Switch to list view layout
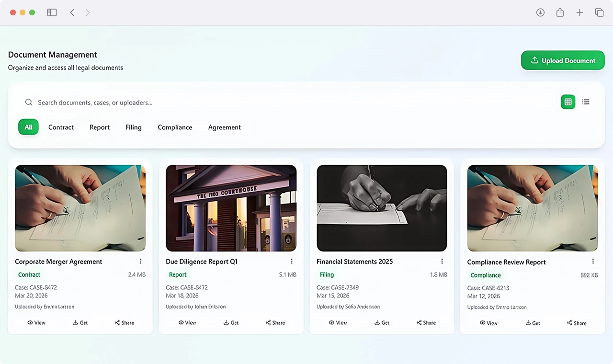Image resolution: width=613 pixels, height=364 pixels. [x=586, y=102]
